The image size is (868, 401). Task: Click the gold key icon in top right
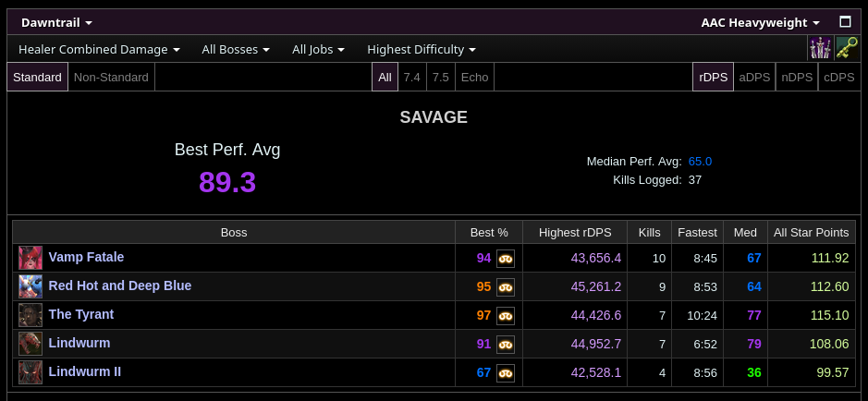(x=847, y=49)
